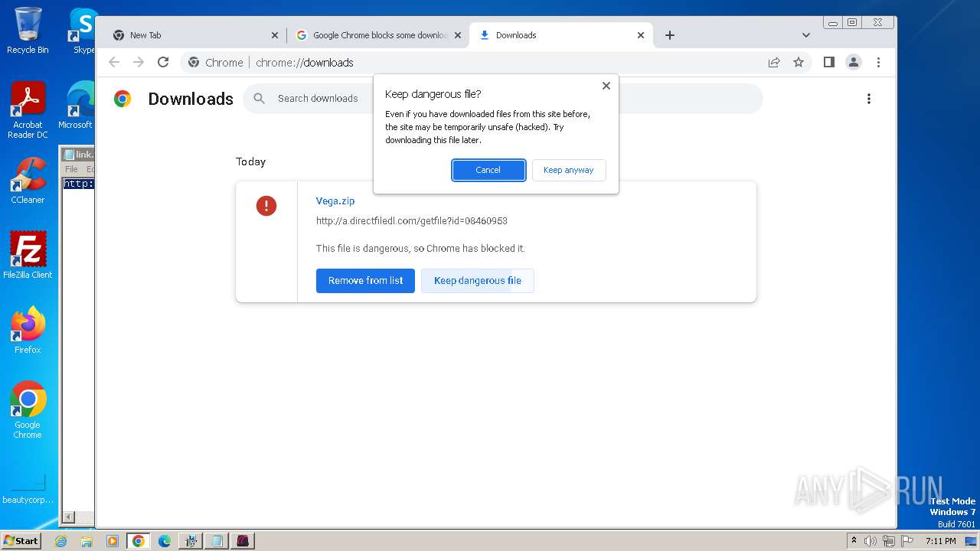This screenshot has width=980, height=551.
Task: Click the red danger warning icon
Action: pos(266,205)
